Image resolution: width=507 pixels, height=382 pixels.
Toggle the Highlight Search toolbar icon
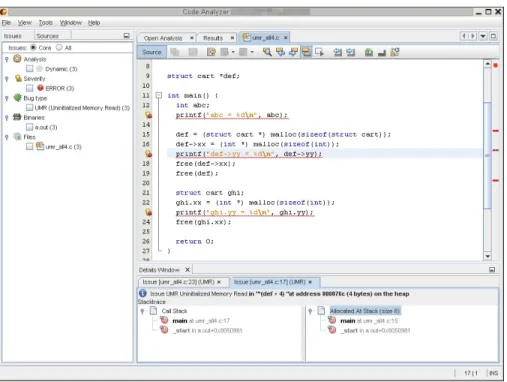tap(306, 52)
